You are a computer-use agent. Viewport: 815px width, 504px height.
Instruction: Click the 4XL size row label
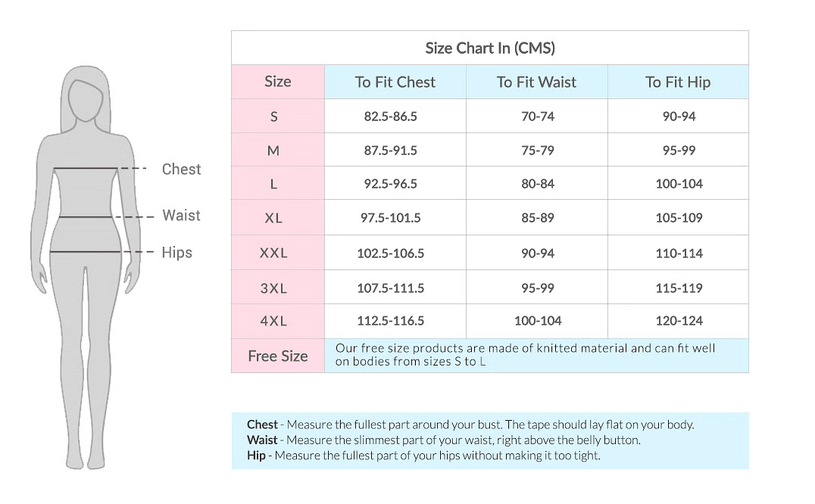coord(273,321)
